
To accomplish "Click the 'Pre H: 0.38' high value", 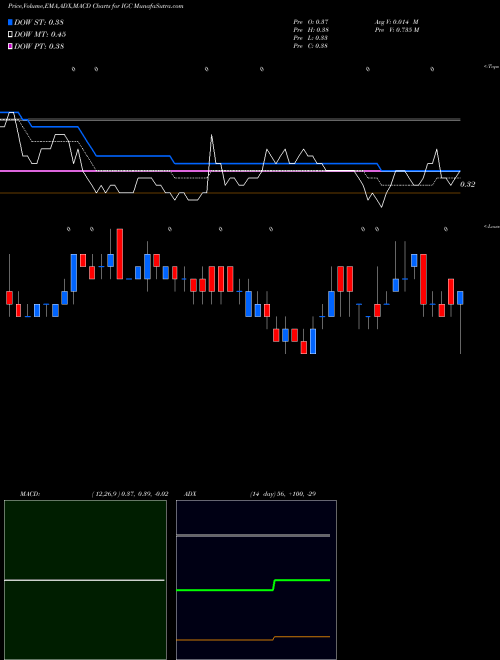I will [x=311, y=30].
